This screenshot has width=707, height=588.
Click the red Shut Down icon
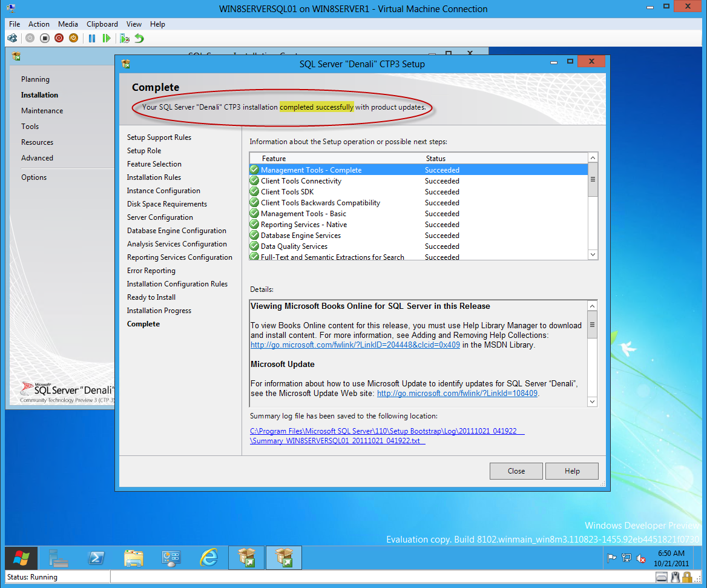point(59,38)
